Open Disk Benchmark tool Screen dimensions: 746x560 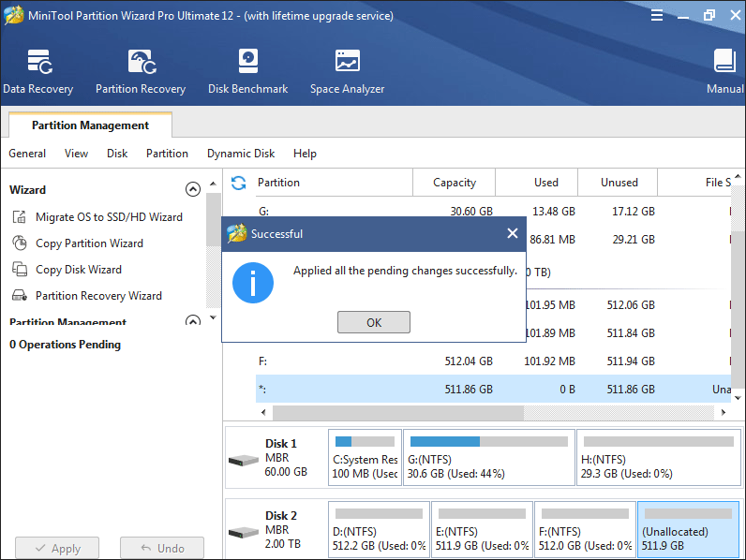click(247, 71)
